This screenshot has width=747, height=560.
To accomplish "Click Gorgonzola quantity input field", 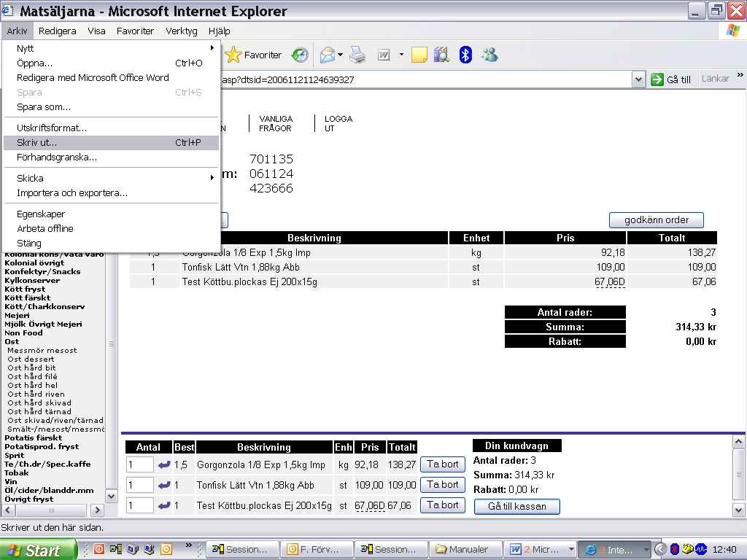I will pyautogui.click(x=140, y=464).
